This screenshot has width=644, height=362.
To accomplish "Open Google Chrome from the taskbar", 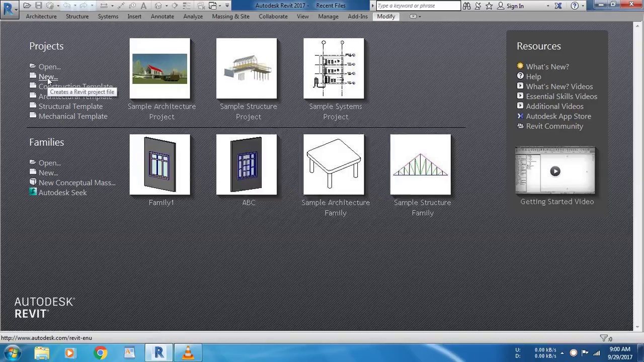I will [101, 353].
